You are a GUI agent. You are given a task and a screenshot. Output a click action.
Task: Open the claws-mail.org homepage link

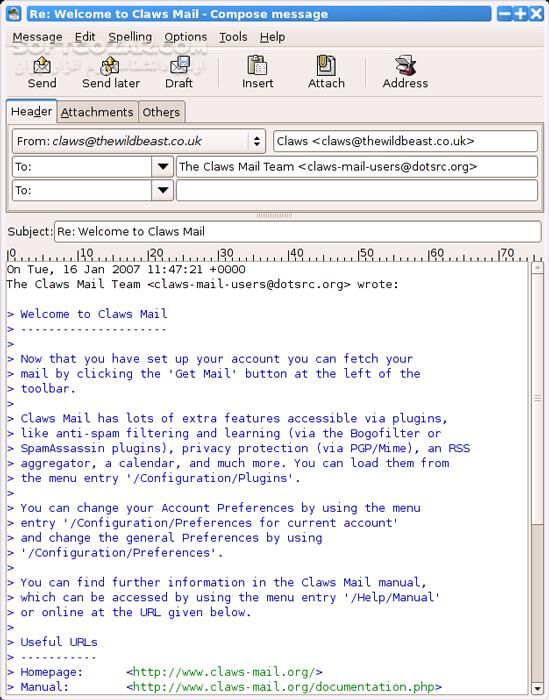coord(225,672)
